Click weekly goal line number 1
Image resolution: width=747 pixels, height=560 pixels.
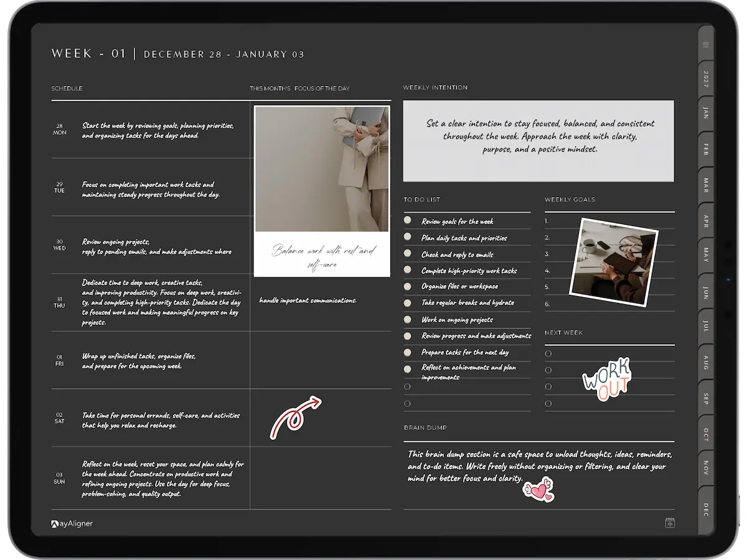coord(609,221)
